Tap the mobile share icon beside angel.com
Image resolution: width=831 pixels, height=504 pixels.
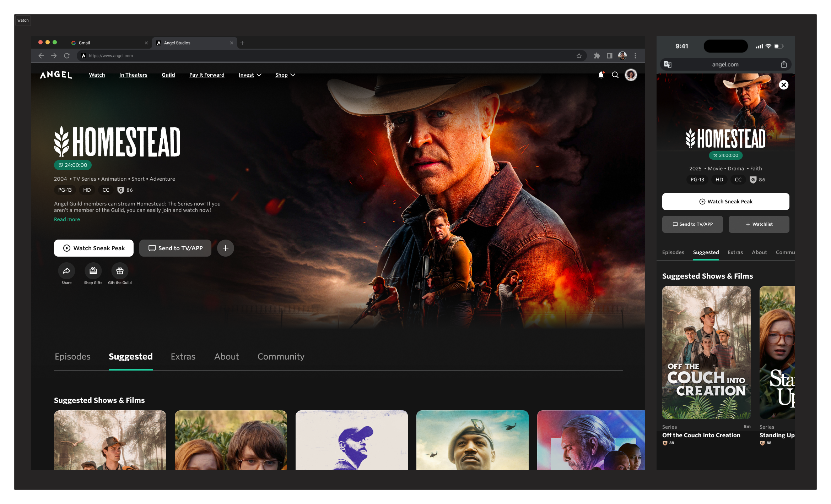point(783,64)
